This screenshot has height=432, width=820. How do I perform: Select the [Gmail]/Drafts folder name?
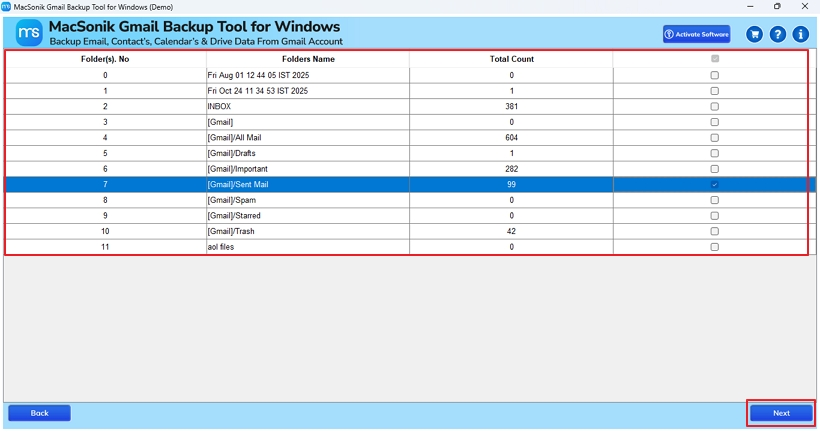[232, 153]
